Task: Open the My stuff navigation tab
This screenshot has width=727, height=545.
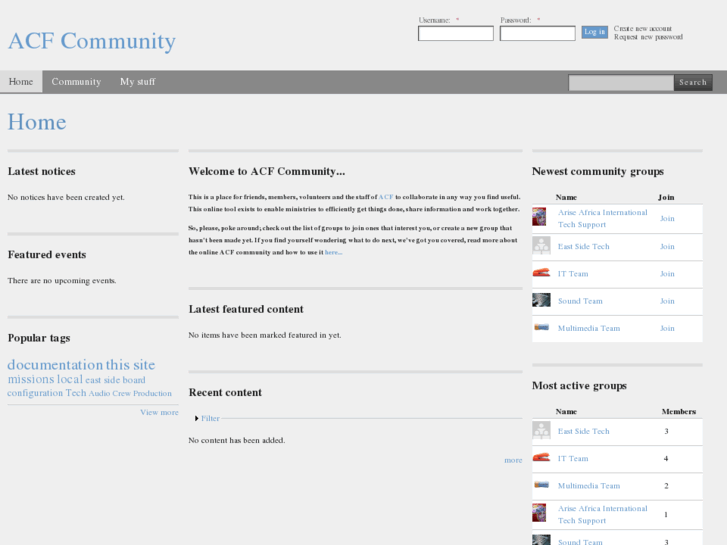Action: (x=138, y=82)
